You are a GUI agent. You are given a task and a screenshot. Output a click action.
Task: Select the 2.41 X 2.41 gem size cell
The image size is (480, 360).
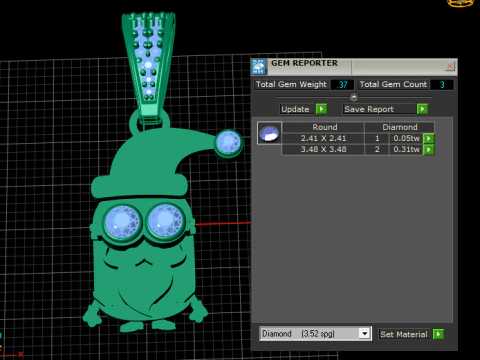[x=323, y=138]
